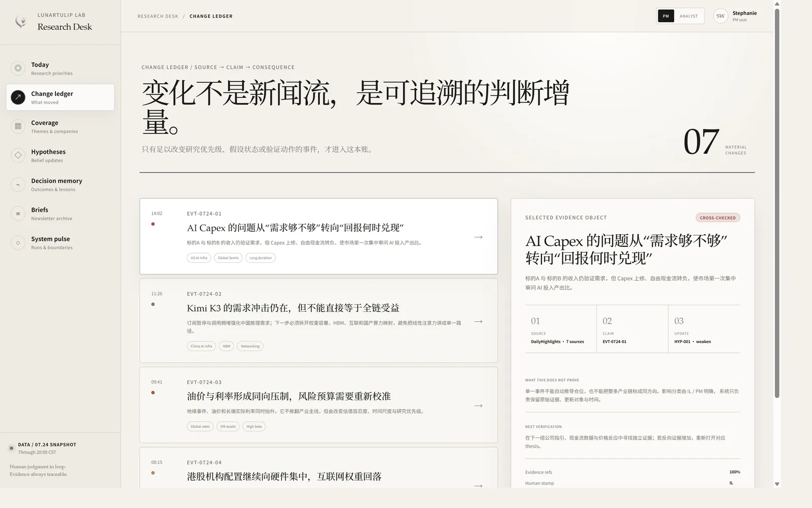Open the Kimi K3 event card title
The image size is (812, 508).
293,308
